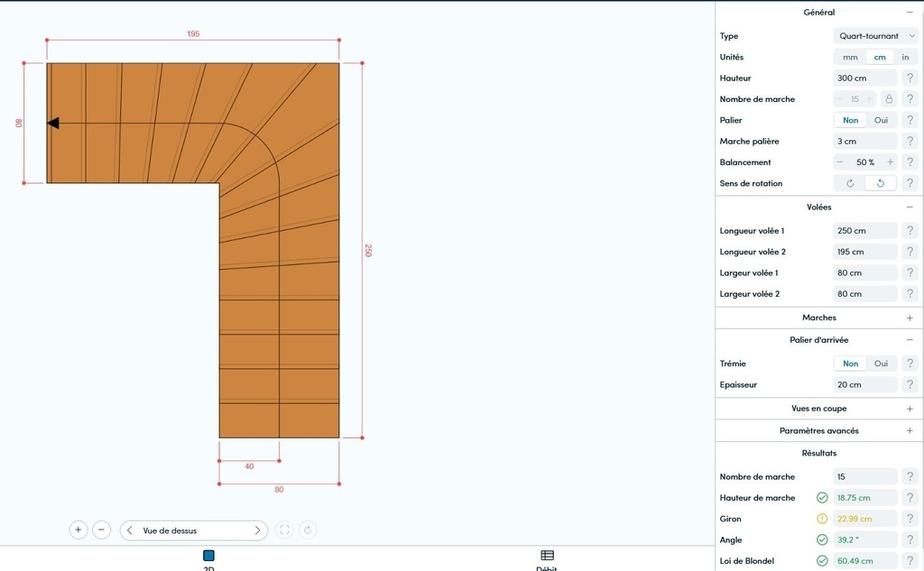The height and width of the screenshot is (571, 924).
Task: Decrease Balancement percentage
Action: pyautogui.click(x=840, y=162)
